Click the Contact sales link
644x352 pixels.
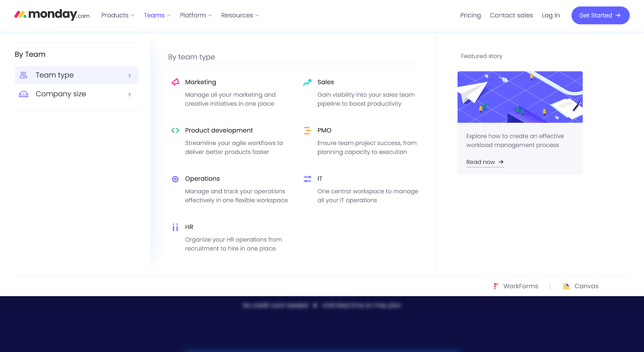[511, 15]
